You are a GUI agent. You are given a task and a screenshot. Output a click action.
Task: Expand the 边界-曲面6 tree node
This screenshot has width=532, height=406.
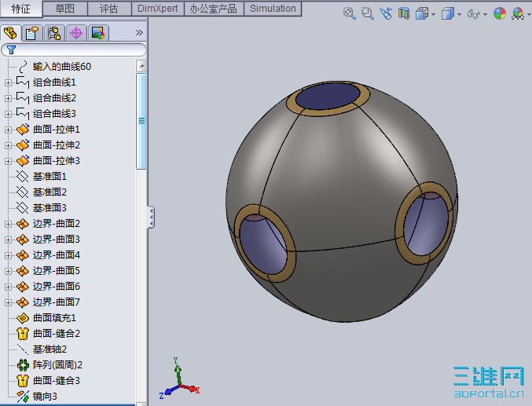(8, 287)
